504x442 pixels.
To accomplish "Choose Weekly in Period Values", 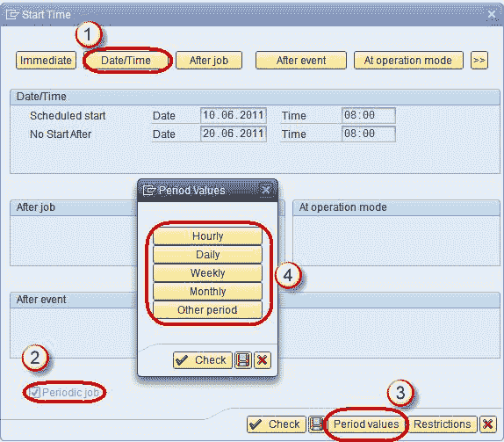I will [207, 273].
